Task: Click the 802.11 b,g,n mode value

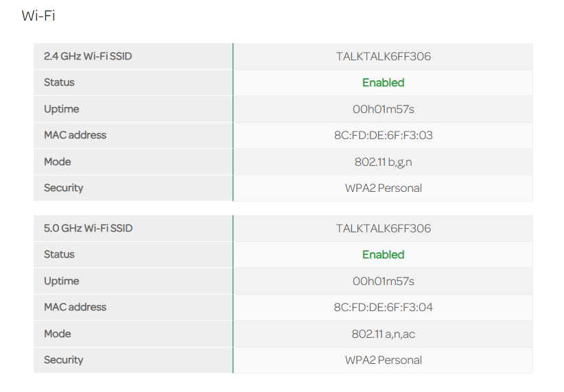Action: (x=383, y=162)
